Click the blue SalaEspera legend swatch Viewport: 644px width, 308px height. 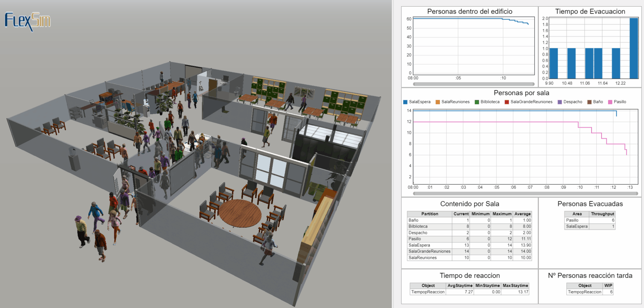pyautogui.click(x=405, y=102)
